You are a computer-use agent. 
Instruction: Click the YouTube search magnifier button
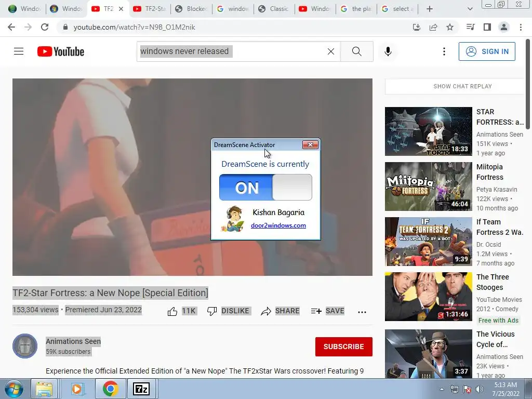coord(356,51)
